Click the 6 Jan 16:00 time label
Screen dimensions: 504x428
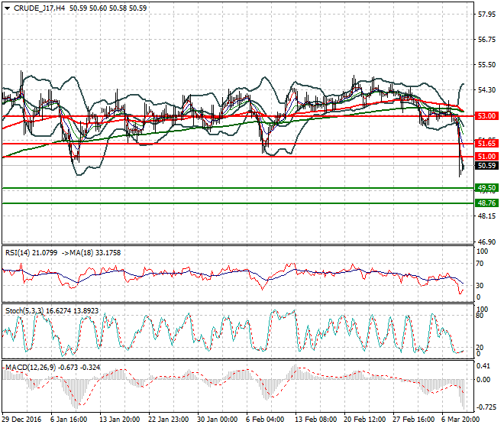[x=69, y=420]
